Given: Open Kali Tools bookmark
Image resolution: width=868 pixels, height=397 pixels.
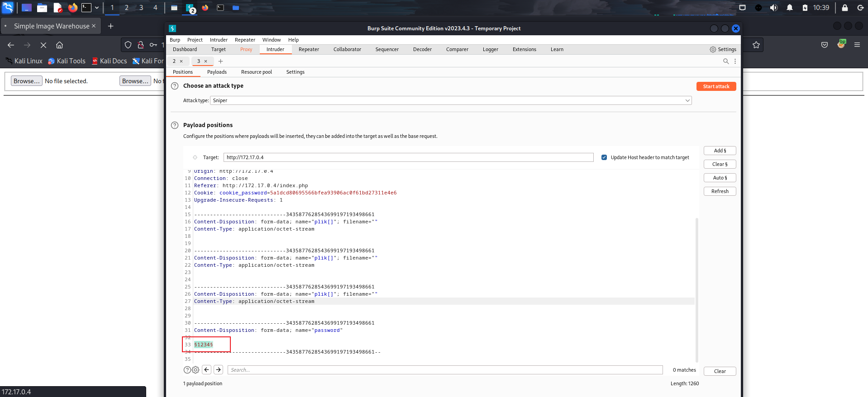Looking at the screenshot, I should pyautogui.click(x=67, y=61).
